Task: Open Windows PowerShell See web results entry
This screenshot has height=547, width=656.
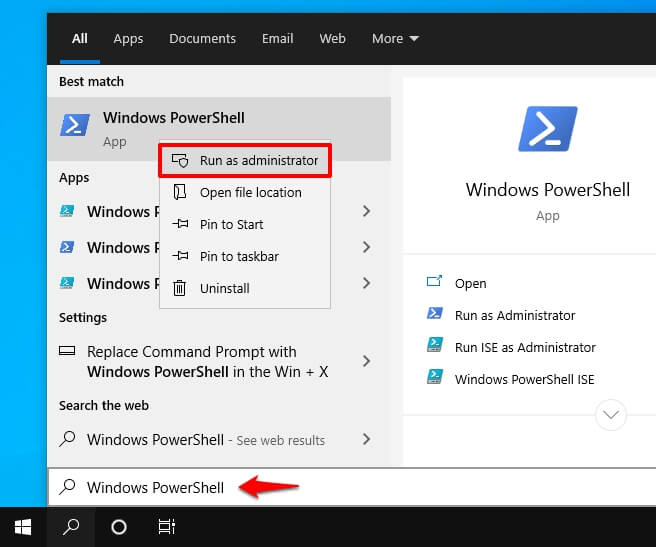Action: click(x=219, y=439)
